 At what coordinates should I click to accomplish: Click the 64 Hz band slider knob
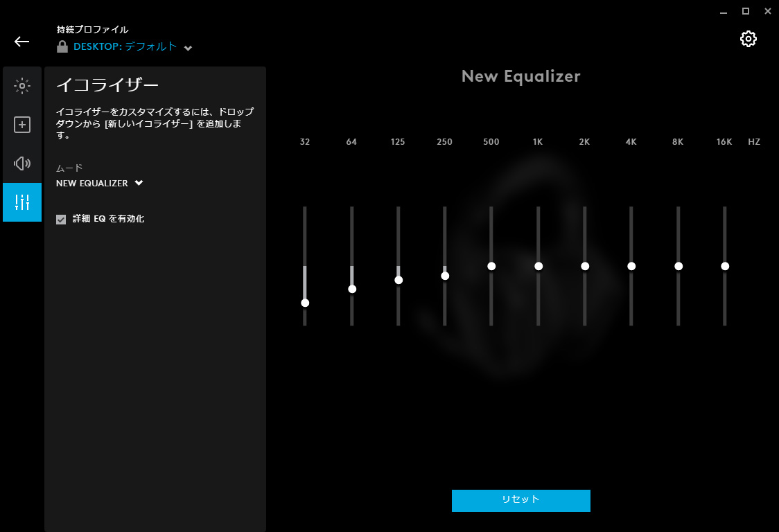352,289
